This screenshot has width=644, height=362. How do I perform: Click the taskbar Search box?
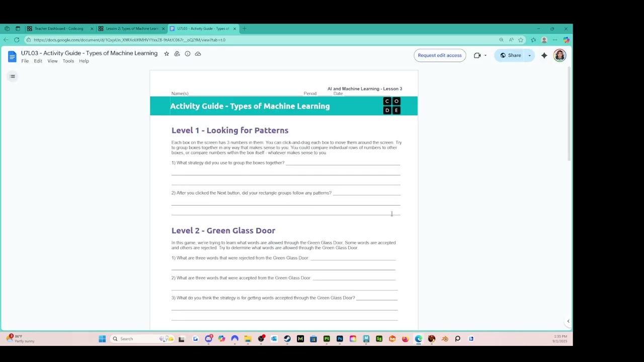tap(142, 339)
